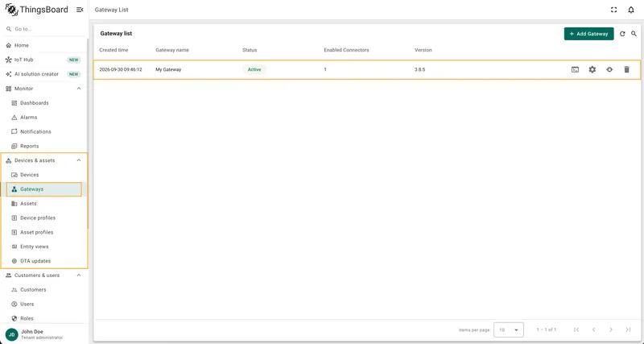Click Add Gateway button
This screenshot has width=644, height=344.
589,34
